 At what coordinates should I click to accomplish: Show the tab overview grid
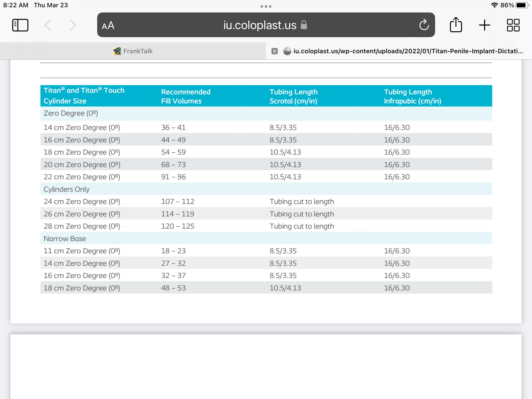tap(513, 25)
